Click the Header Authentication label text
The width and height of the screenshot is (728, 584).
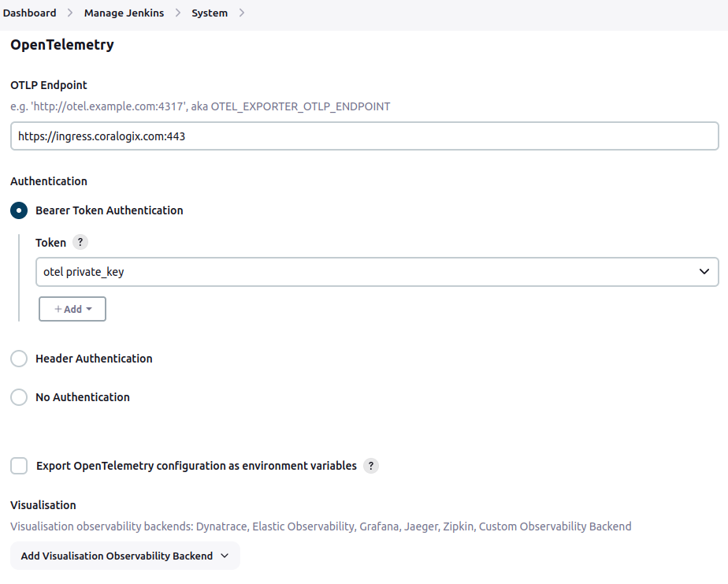pos(94,359)
